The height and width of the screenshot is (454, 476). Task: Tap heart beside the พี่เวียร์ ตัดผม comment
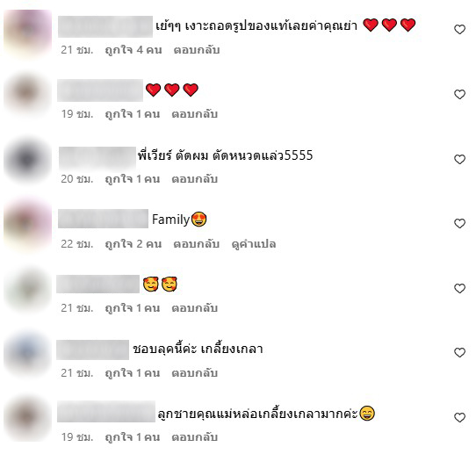click(x=459, y=159)
